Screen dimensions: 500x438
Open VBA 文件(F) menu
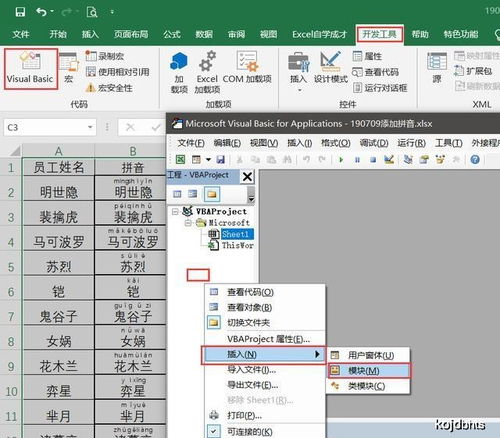click(x=191, y=143)
